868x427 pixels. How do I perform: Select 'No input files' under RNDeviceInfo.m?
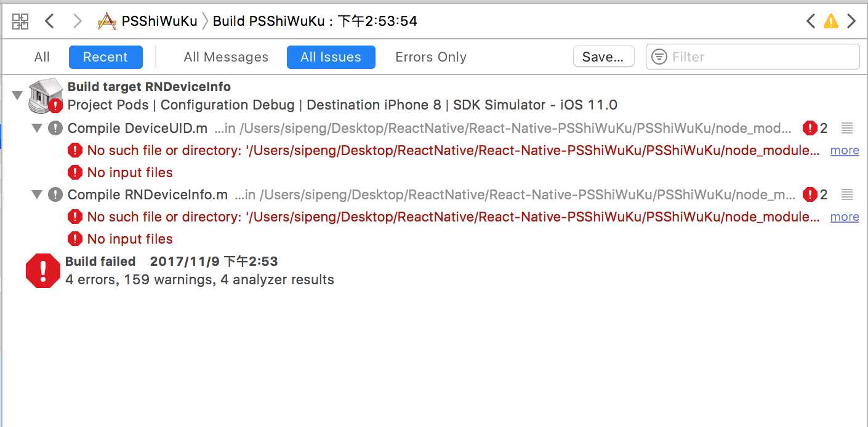(x=130, y=239)
